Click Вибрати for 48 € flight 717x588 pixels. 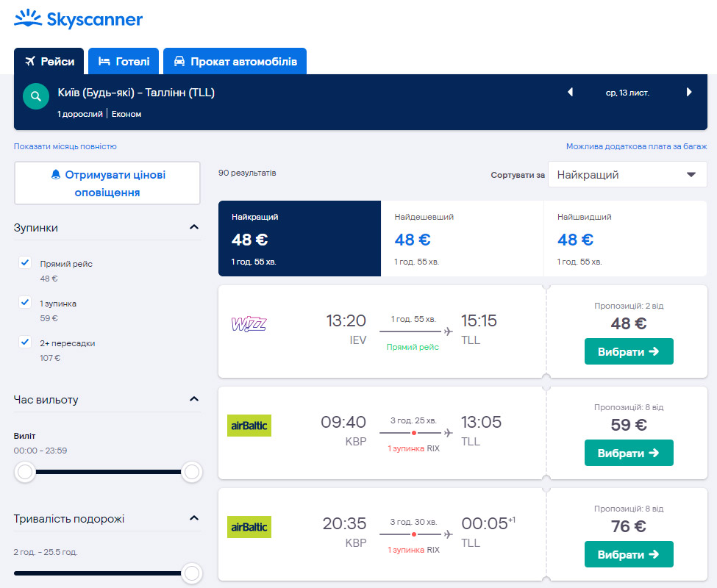click(629, 351)
